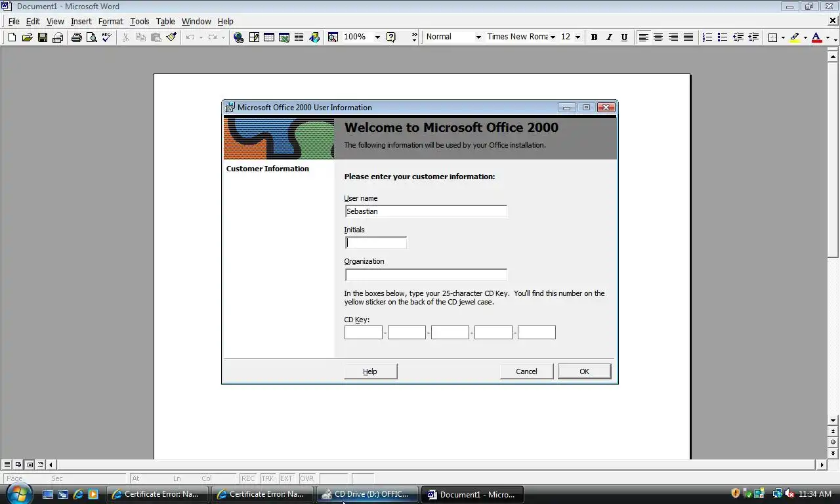Apply yellow Highlight color
The height and width of the screenshot is (504, 840).
pyautogui.click(x=795, y=37)
